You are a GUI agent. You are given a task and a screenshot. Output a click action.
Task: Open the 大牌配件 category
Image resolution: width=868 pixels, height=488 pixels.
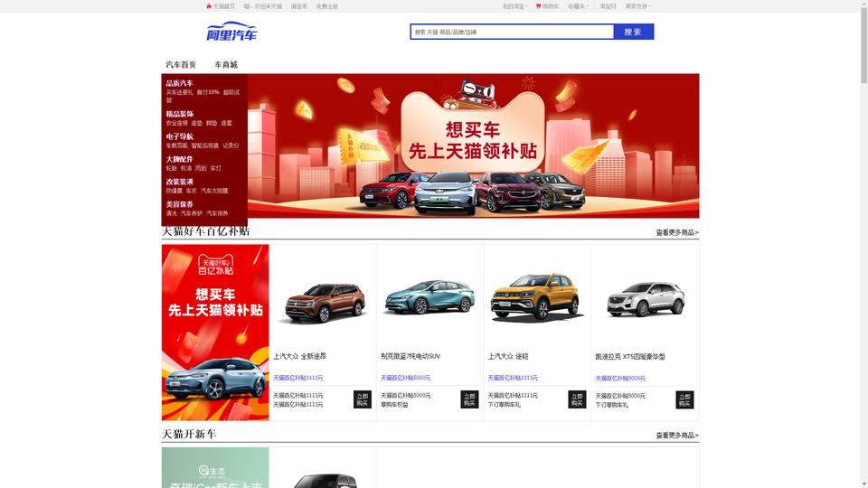click(x=179, y=159)
